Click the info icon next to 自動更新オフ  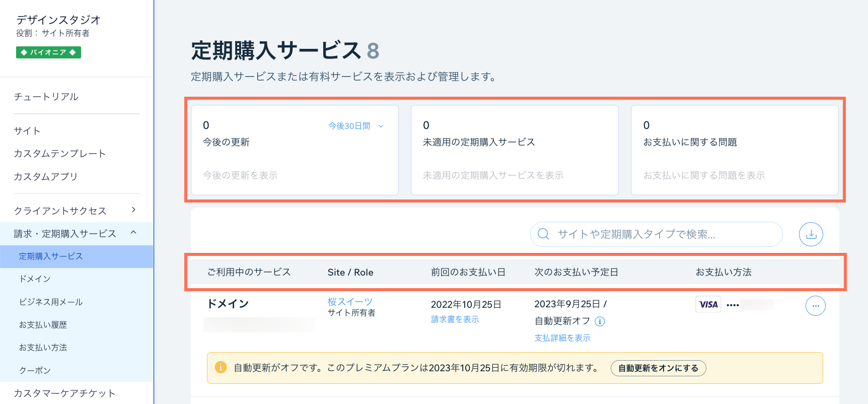coord(600,321)
